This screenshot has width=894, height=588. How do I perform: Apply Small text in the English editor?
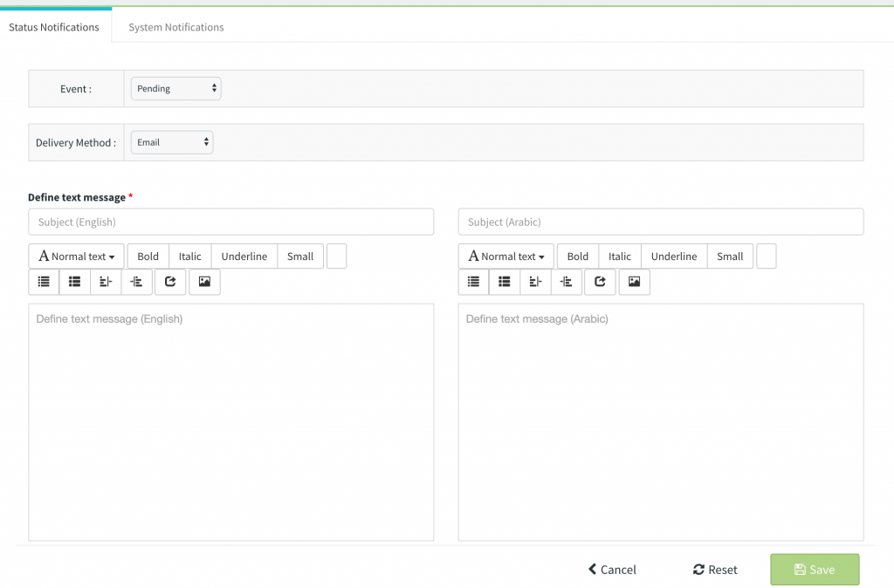coord(300,256)
